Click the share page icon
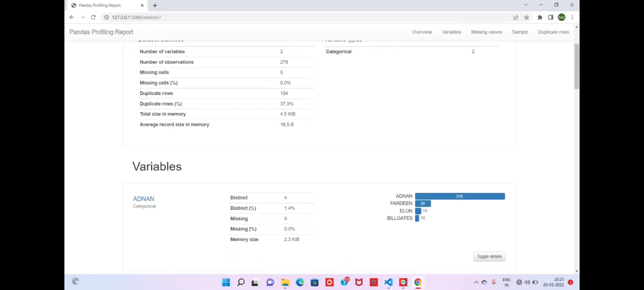The image size is (644, 290). [x=516, y=17]
